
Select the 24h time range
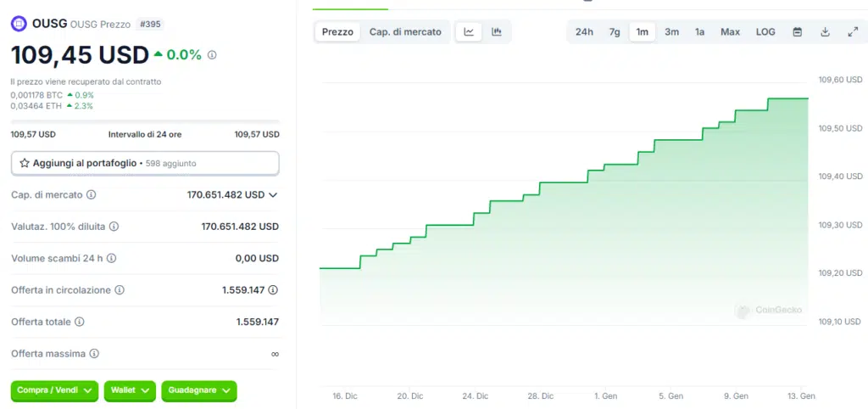(x=584, y=32)
